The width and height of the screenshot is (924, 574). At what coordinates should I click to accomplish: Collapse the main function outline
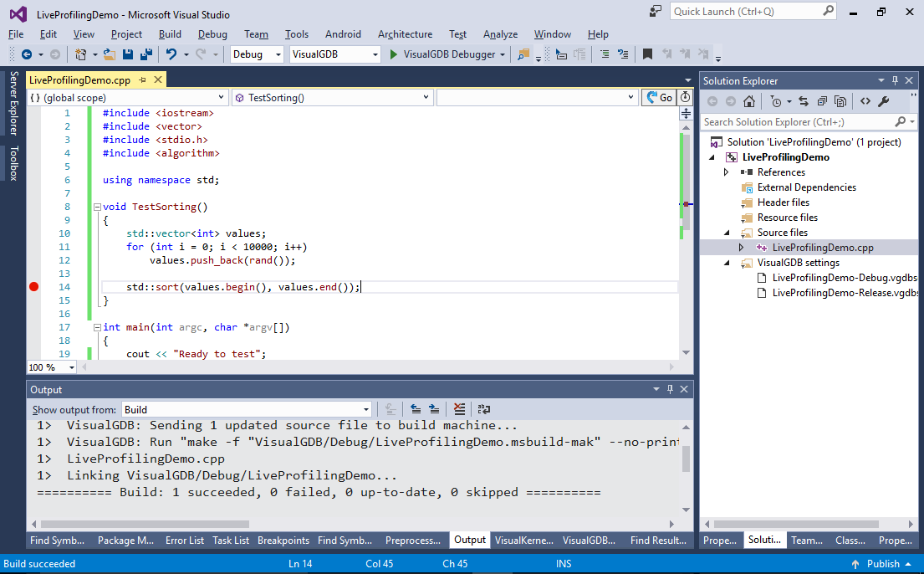tap(97, 327)
